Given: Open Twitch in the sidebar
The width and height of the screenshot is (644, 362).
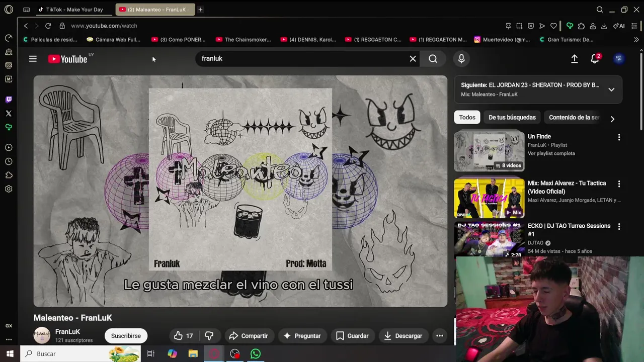Looking at the screenshot, I should click(x=9, y=100).
